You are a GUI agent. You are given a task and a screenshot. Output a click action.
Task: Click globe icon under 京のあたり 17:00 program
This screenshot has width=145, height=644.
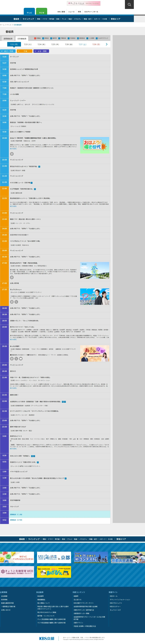point(12,278)
